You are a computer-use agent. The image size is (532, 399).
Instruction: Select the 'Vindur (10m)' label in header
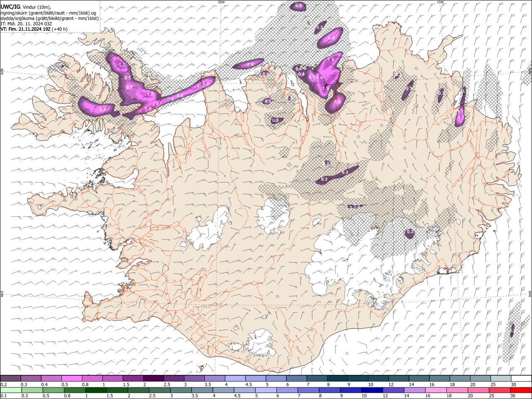pos(37,7)
